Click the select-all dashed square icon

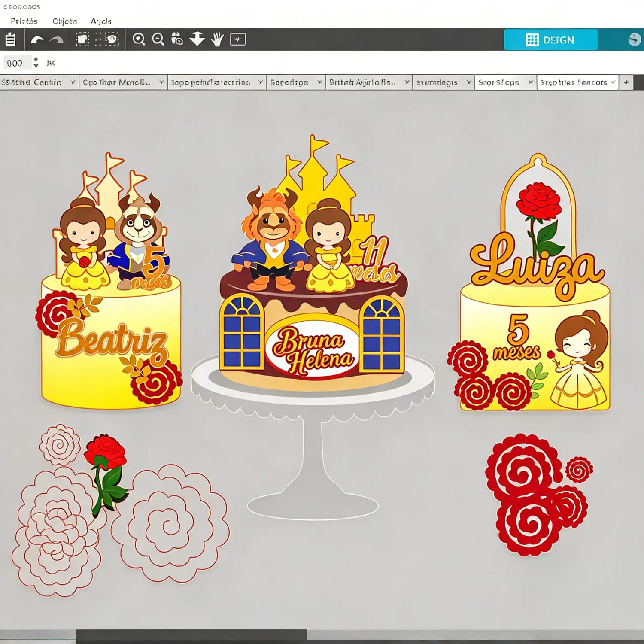[x=82, y=39]
